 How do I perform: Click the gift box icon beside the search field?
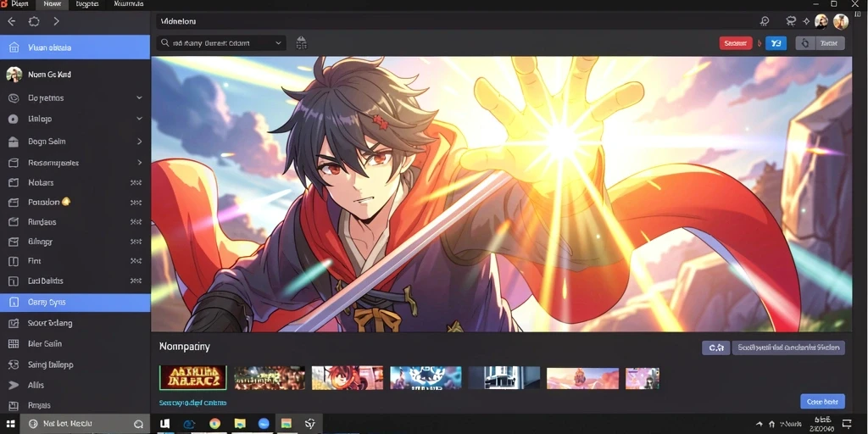click(x=301, y=42)
